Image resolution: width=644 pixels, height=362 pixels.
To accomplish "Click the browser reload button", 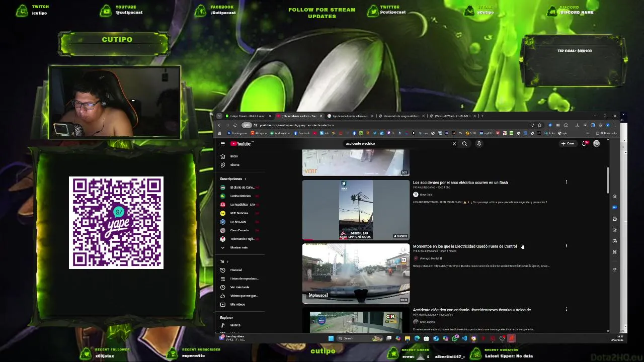I will [x=235, y=125].
